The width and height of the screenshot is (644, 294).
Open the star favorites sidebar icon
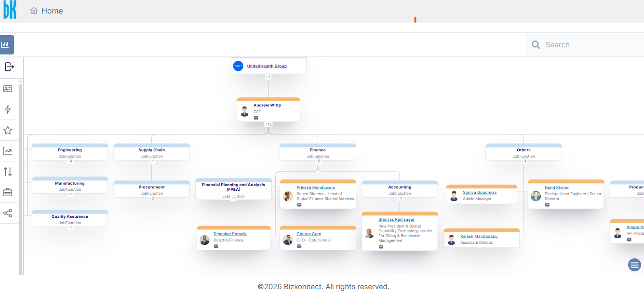[8, 130]
